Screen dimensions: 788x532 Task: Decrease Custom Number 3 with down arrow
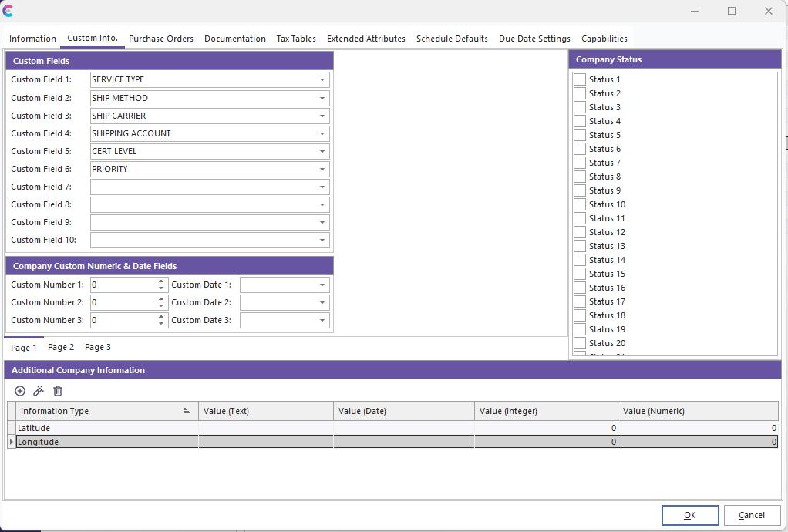161,324
